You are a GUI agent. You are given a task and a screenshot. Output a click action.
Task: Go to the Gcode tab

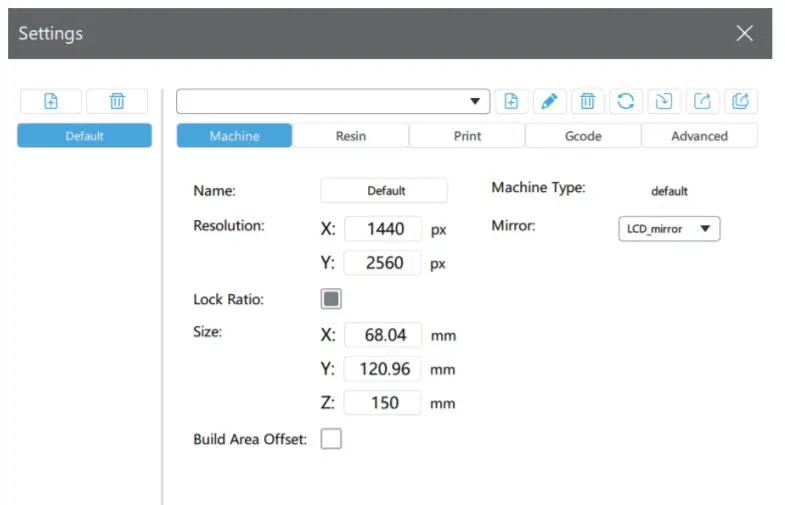(583, 136)
